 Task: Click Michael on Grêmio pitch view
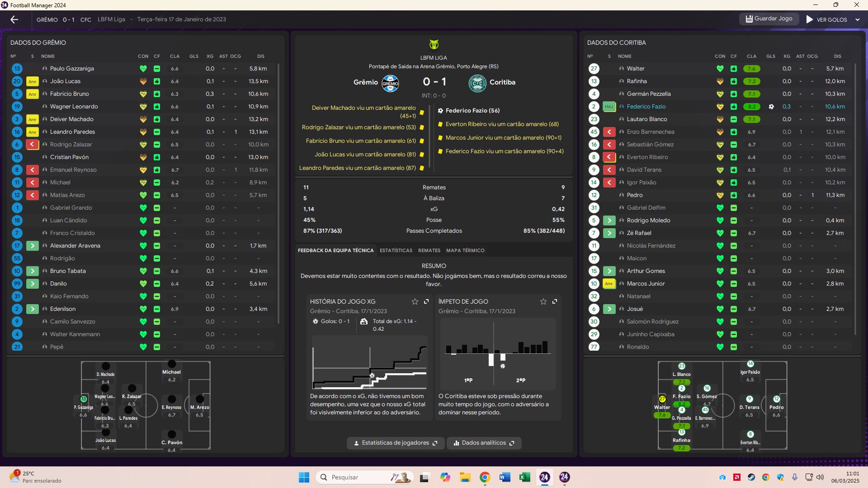[x=172, y=372]
